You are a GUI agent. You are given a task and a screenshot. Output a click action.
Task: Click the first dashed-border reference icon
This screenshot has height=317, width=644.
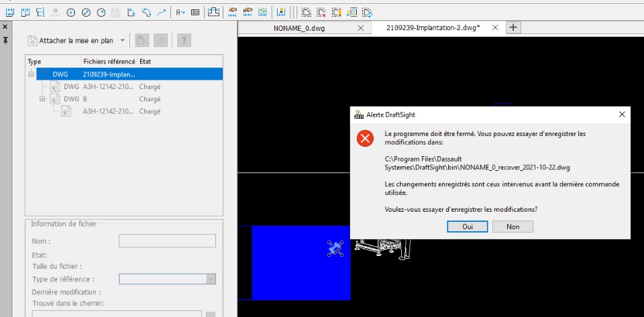pyautogui.click(x=306, y=12)
